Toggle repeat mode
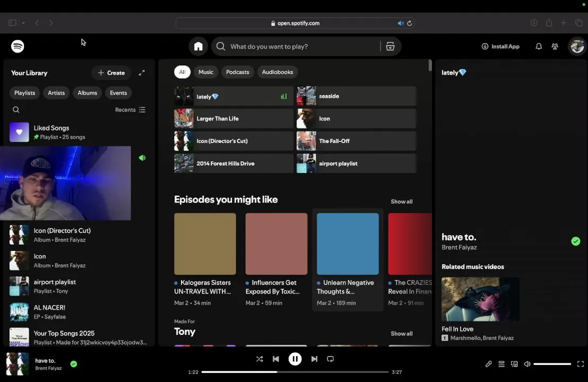Viewport: 588px width, 382px height. click(331, 359)
